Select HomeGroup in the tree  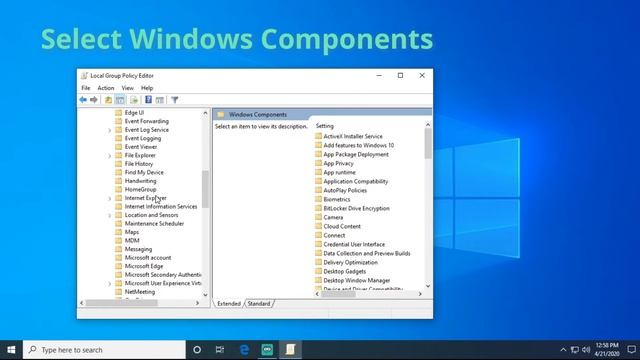click(x=140, y=189)
